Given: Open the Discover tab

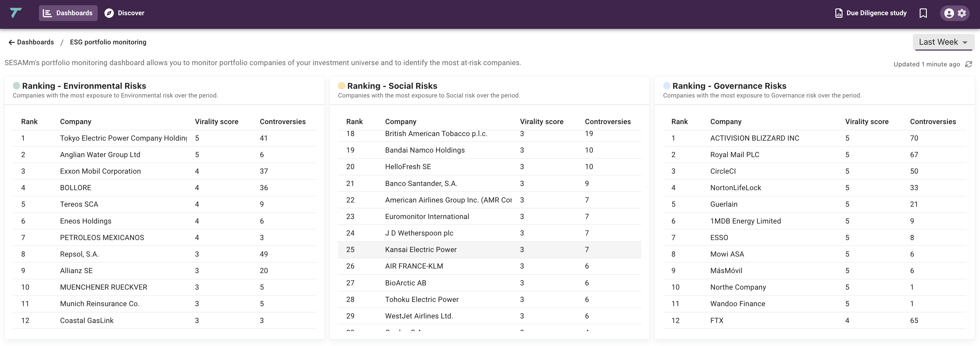Looking at the screenshot, I should 125,13.
